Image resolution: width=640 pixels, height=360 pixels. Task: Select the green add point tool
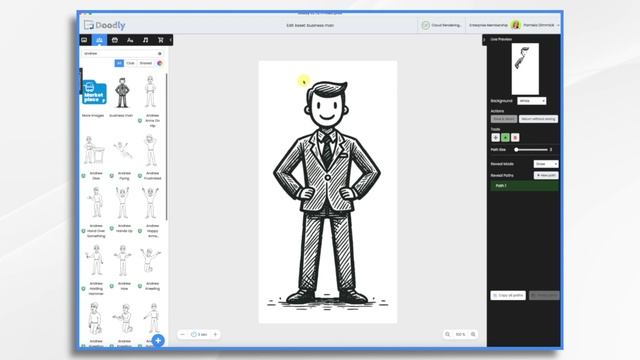(x=505, y=138)
